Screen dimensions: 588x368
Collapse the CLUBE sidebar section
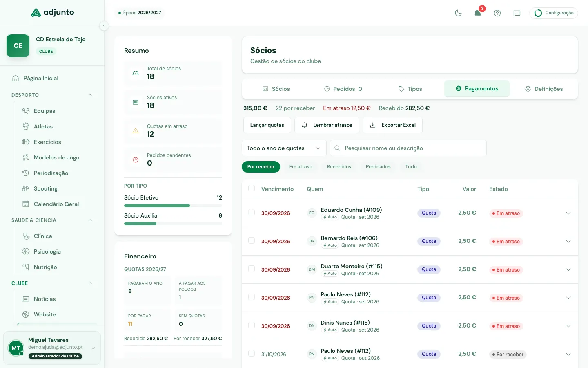tap(90, 283)
